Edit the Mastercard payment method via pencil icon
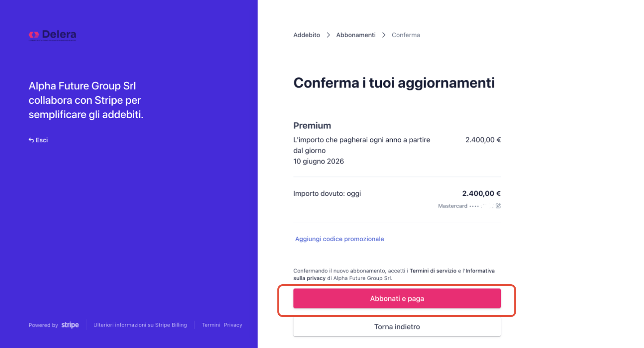This screenshot has width=644, height=348. point(498,206)
